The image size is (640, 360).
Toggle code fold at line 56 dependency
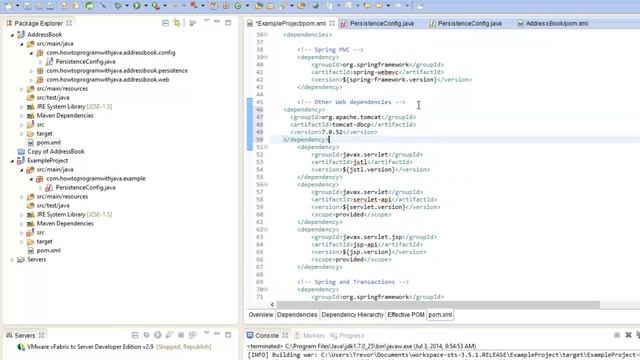266,184
